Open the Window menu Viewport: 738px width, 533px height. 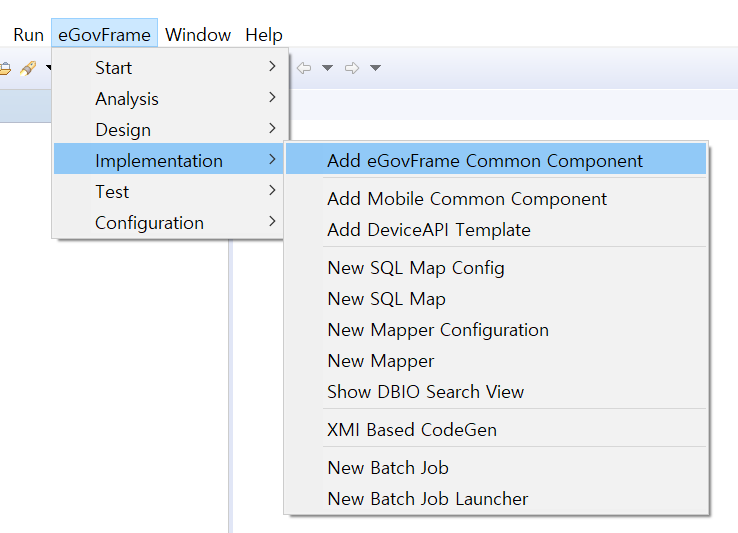coord(198,35)
